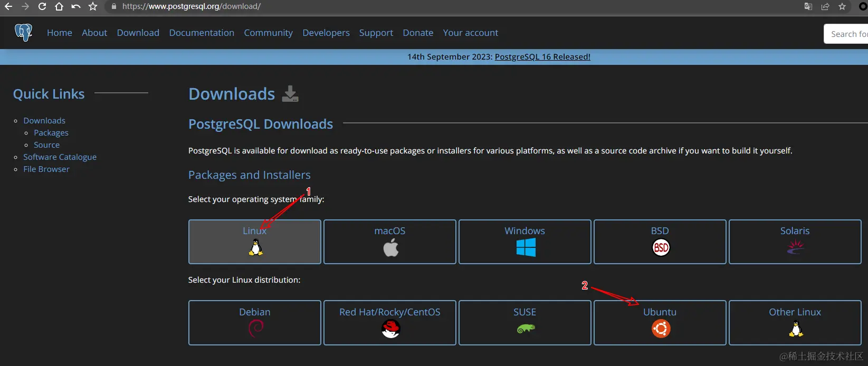Click the Debian swirl logo
The image size is (868, 366).
[x=255, y=329]
